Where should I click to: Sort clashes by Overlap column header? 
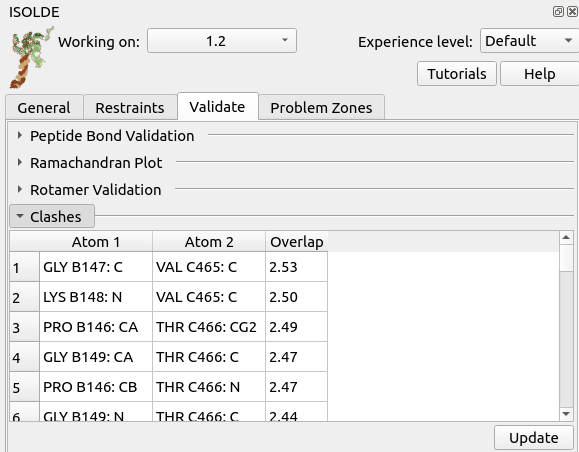297,242
